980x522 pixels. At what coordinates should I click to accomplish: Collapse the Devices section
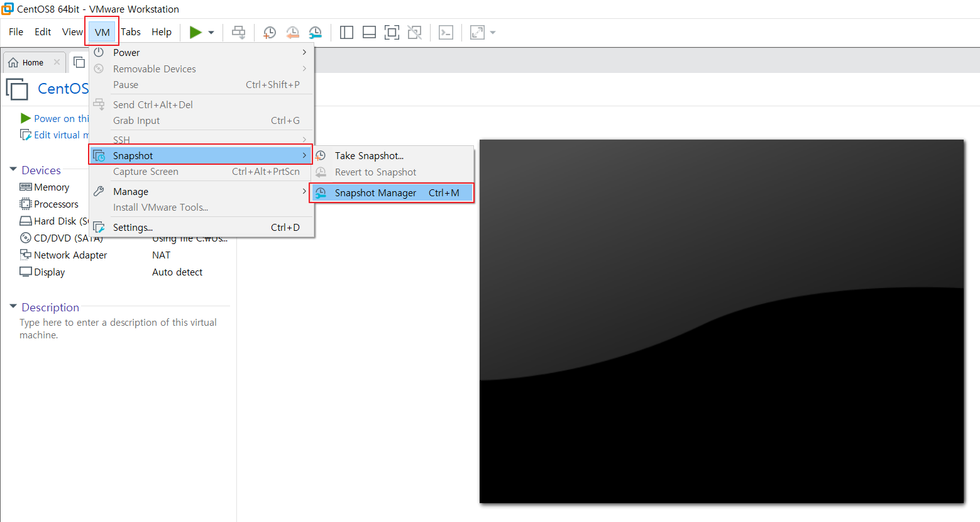[13, 170]
